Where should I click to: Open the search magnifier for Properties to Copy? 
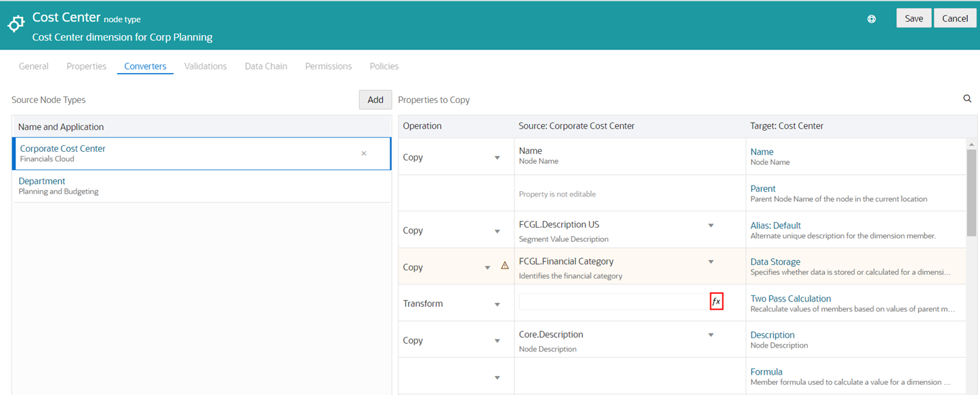tap(967, 99)
